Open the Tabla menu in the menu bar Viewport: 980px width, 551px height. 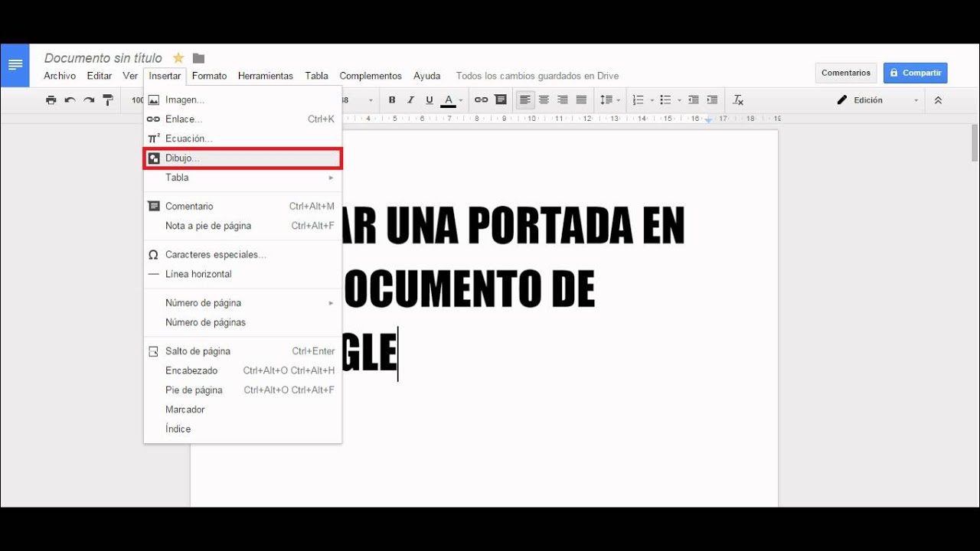tap(316, 76)
